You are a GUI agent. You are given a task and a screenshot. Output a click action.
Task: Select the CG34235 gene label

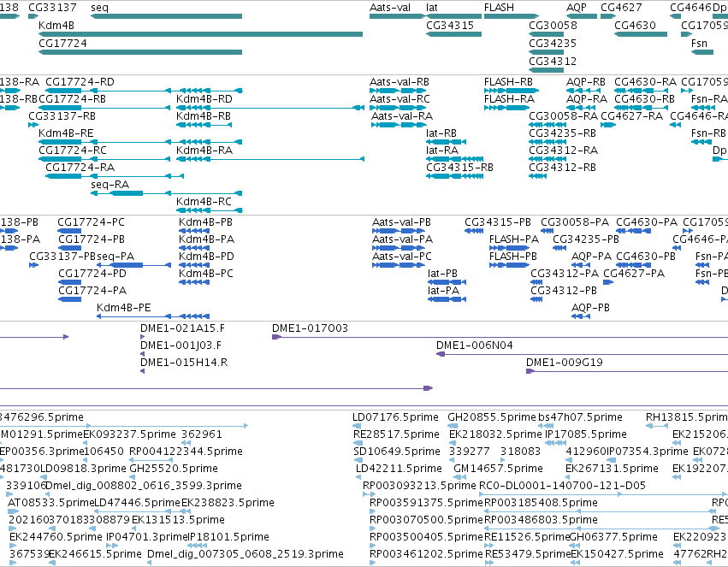(x=553, y=43)
